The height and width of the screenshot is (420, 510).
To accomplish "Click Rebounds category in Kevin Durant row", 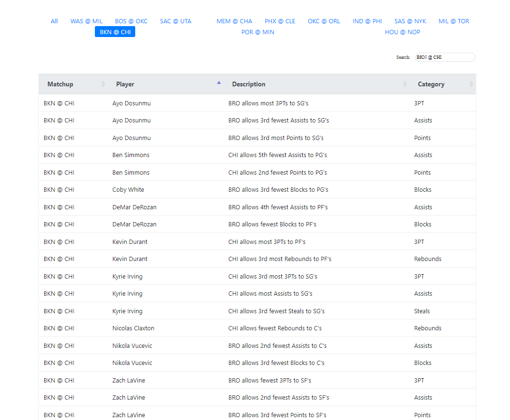I will [428, 259].
